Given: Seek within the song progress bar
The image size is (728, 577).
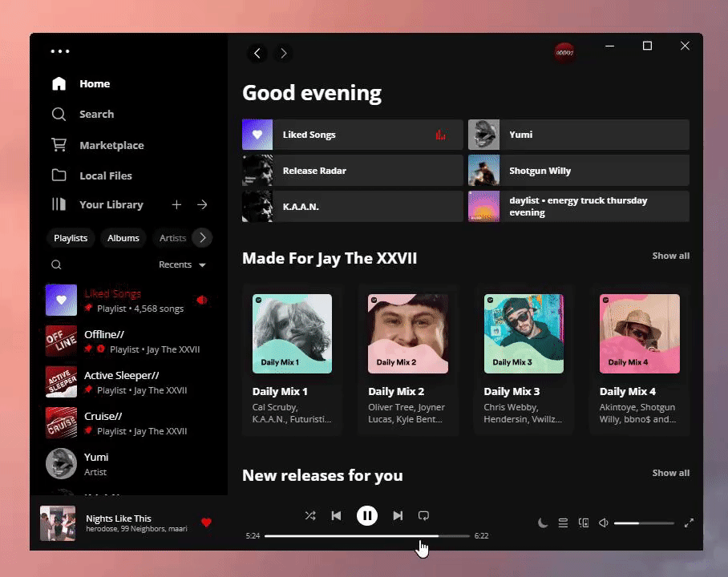Looking at the screenshot, I should pyautogui.click(x=366, y=536).
